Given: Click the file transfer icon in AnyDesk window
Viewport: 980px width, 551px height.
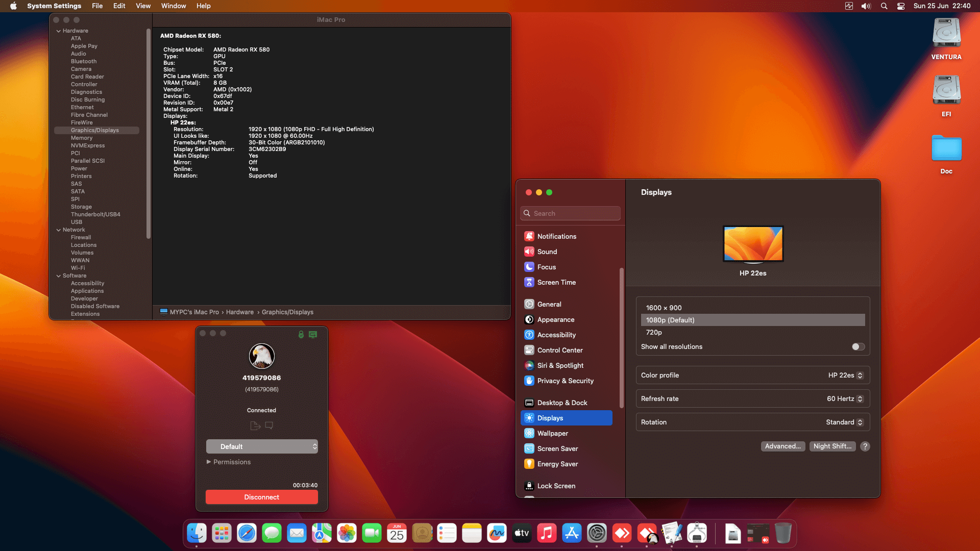Looking at the screenshot, I should point(255,425).
